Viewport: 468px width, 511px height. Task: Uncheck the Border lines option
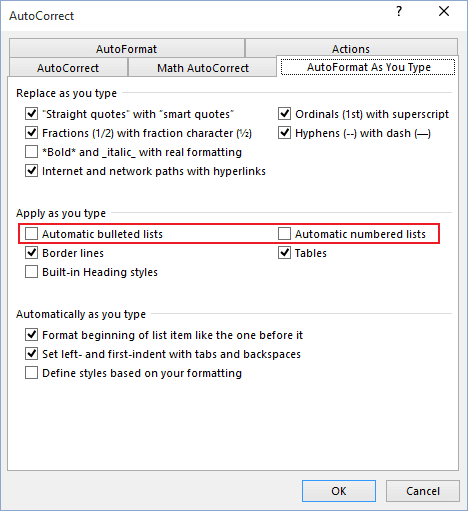[32, 253]
